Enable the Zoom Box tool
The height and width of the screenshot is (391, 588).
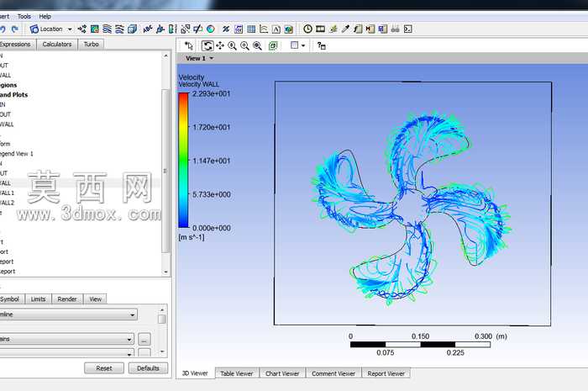click(245, 45)
